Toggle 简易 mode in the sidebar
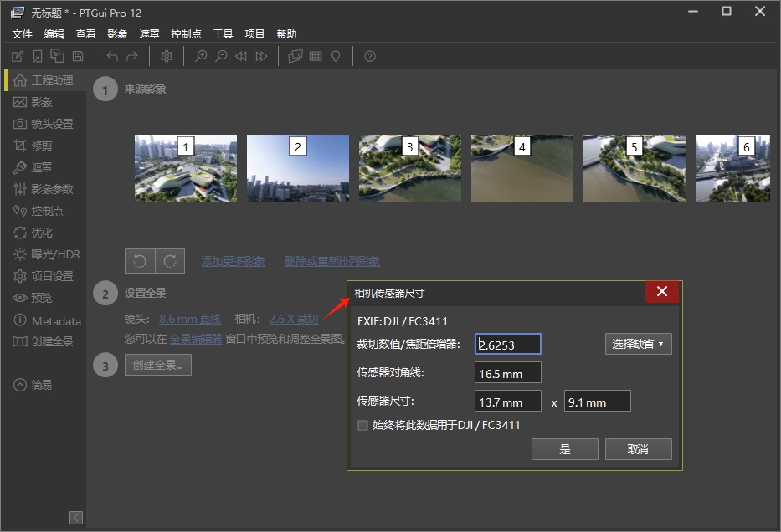The height and width of the screenshot is (532, 781). 33,385
